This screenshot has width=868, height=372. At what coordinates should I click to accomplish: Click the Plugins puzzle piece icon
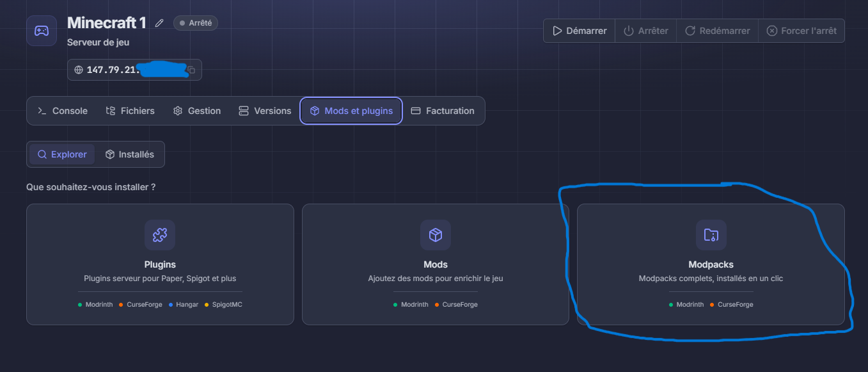point(160,235)
